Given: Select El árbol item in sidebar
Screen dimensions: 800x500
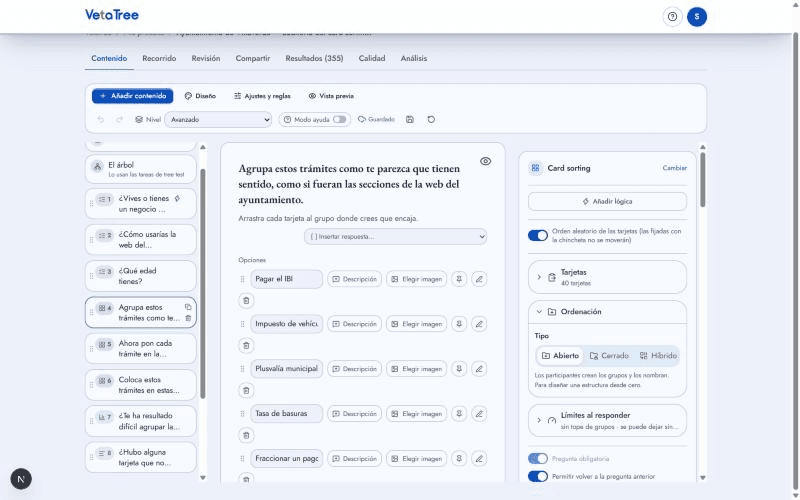Looking at the screenshot, I should [x=141, y=169].
